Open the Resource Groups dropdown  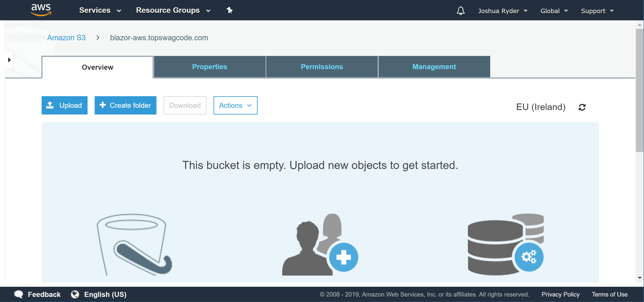173,10
